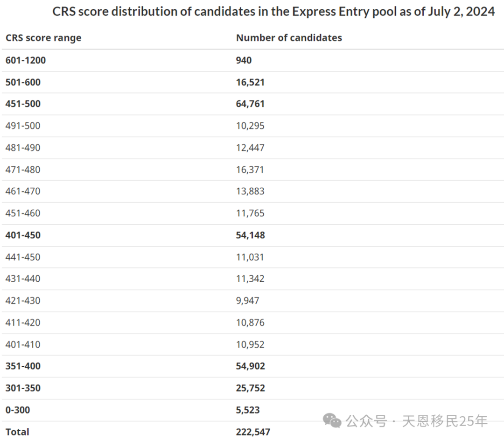
Task: Click the 天恩移民25年 watermark text
Action: tap(445, 421)
